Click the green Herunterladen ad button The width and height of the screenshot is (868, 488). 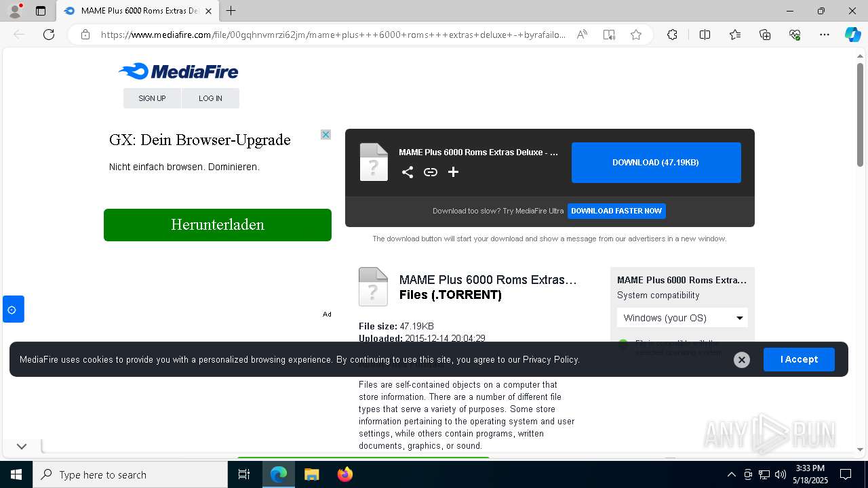click(218, 225)
